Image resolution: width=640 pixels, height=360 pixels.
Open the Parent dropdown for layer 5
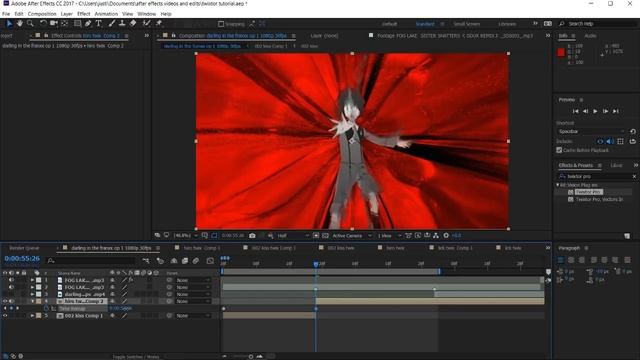click(x=193, y=316)
